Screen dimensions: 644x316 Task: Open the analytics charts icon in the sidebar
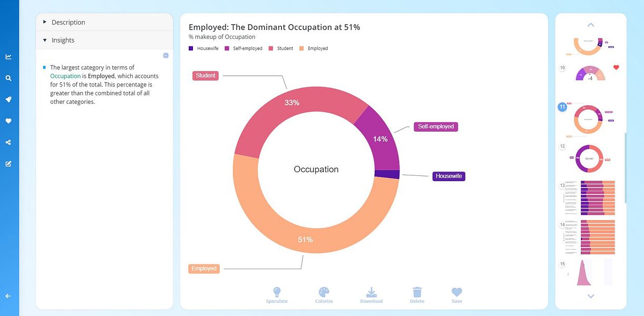(8, 56)
